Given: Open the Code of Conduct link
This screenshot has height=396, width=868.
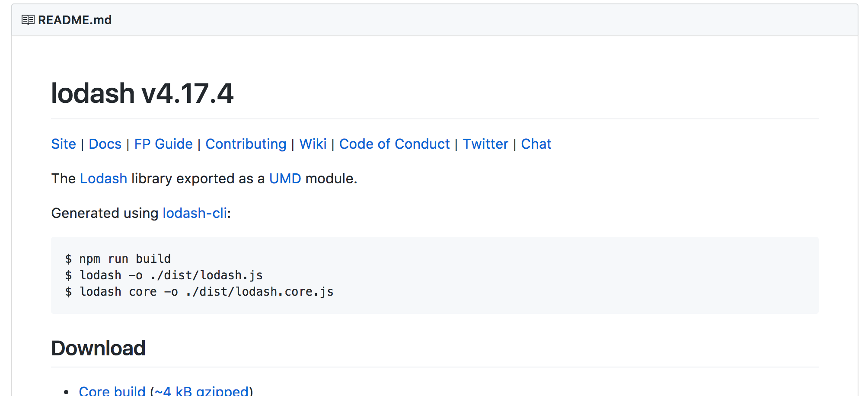Looking at the screenshot, I should [395, 144].
